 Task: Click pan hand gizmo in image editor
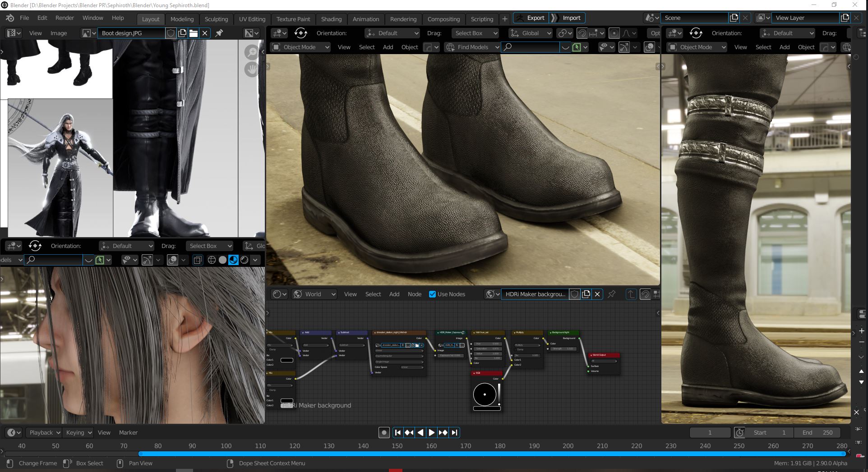tap(251, 69)
